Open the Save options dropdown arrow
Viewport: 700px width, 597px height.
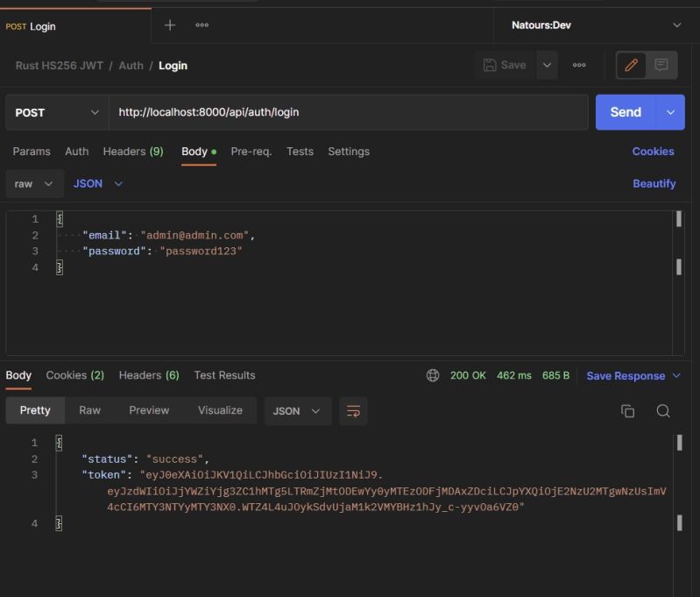(547, 65)
